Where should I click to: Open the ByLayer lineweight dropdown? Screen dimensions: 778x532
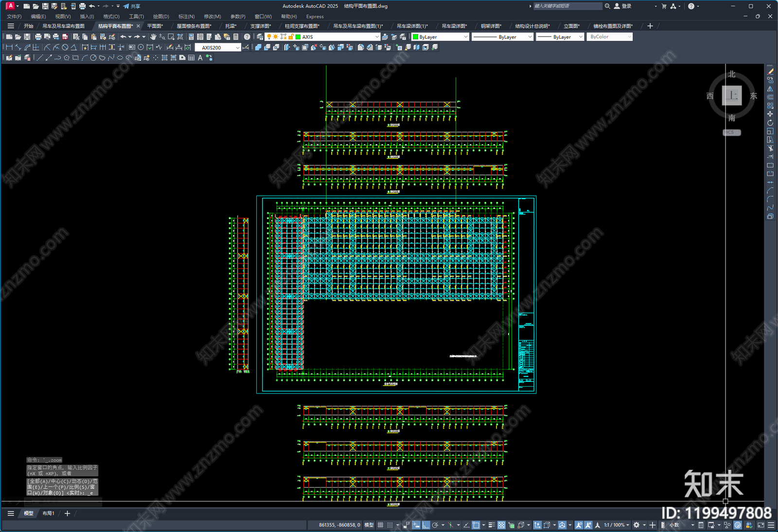pos(580,37)
